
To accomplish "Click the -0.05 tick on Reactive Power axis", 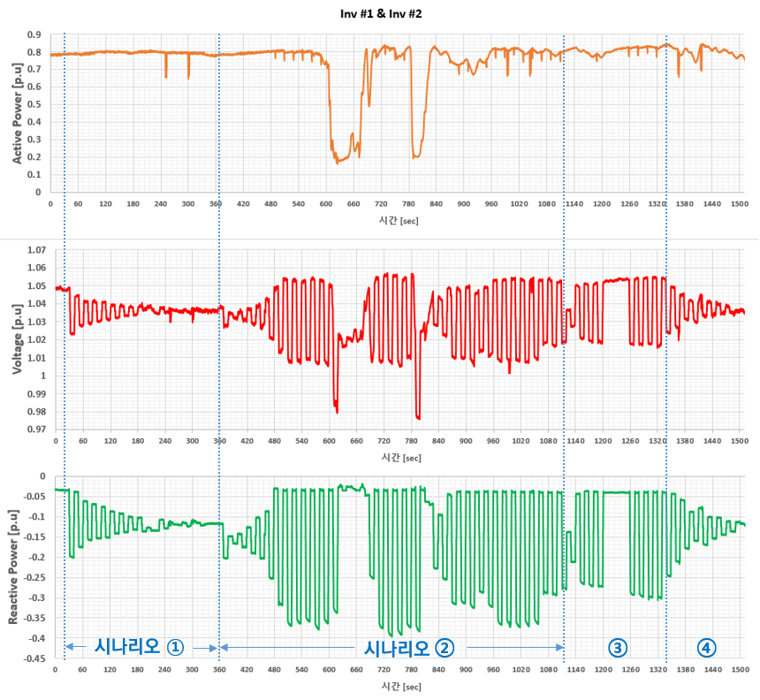I will click(35, 497).
